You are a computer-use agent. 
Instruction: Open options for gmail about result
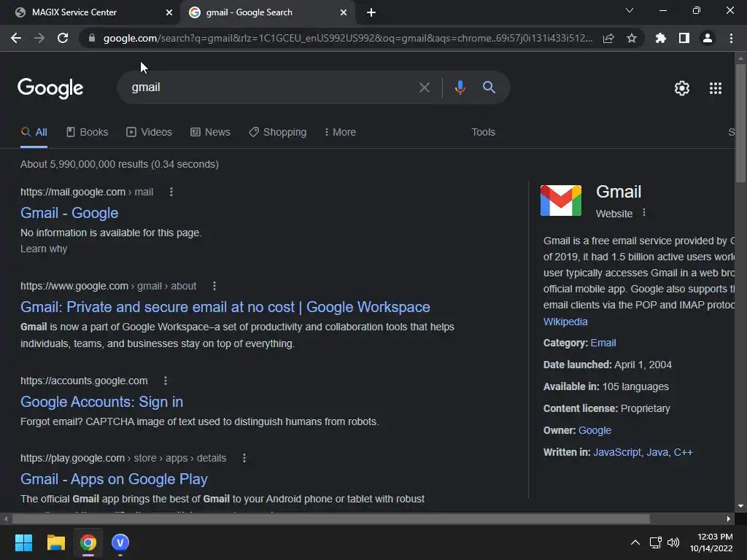pos(214,286)
